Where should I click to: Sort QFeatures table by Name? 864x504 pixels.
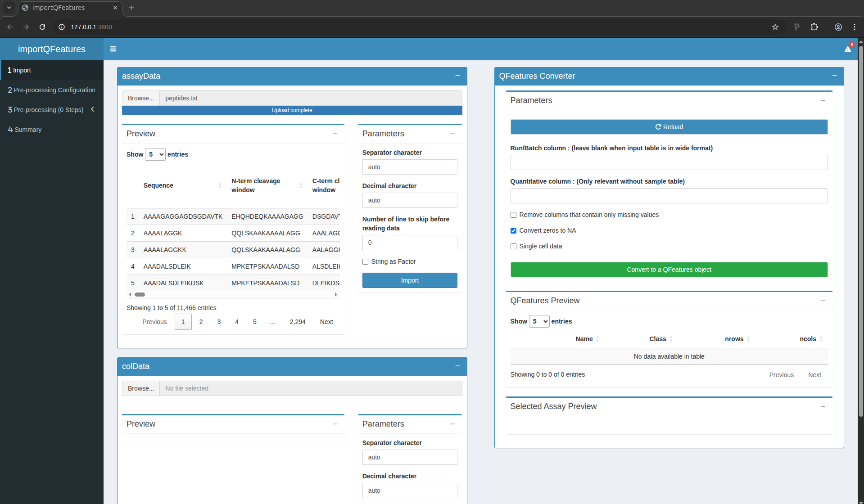[587, 339]
